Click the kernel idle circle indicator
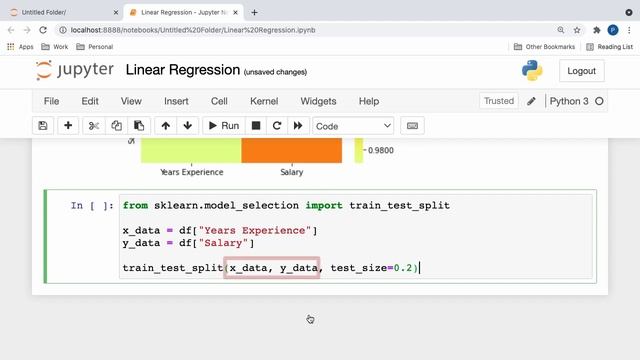The width and height of the screenshot is (640, 360). pyautogui.click(x=599, y=101)
